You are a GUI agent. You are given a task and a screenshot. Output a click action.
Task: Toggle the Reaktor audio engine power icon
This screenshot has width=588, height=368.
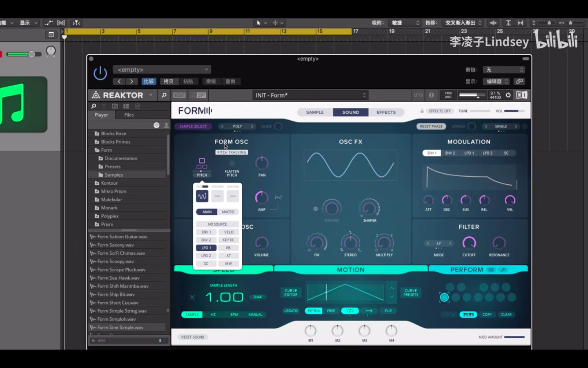click(x=508, y=95)
